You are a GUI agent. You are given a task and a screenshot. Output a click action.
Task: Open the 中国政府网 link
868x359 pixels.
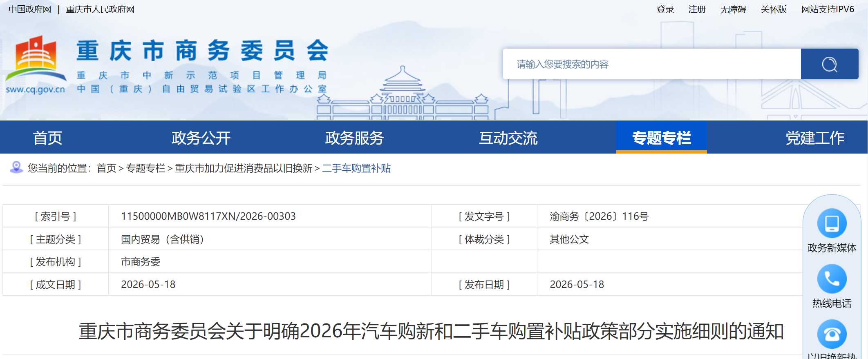pyautogui.click(x=30, y=9)
